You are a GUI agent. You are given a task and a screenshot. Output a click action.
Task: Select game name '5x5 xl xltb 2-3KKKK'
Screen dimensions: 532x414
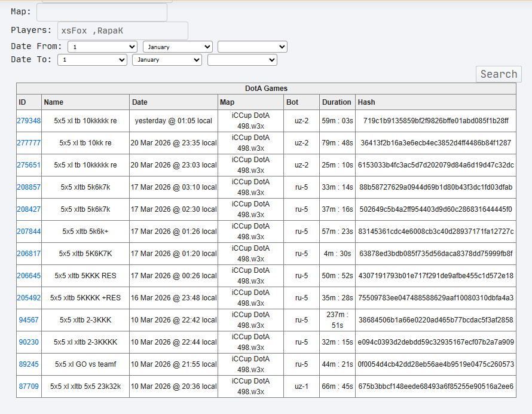85,342
